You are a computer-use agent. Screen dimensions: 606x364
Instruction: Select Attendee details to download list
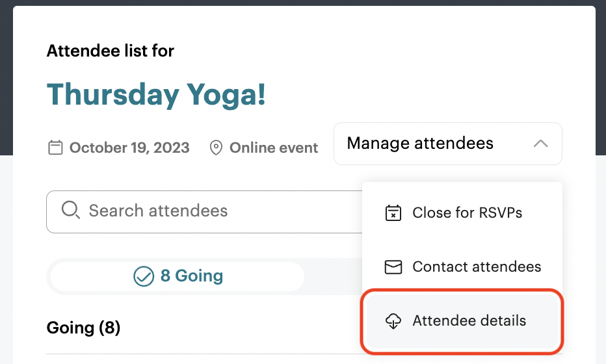pos(462,320)
